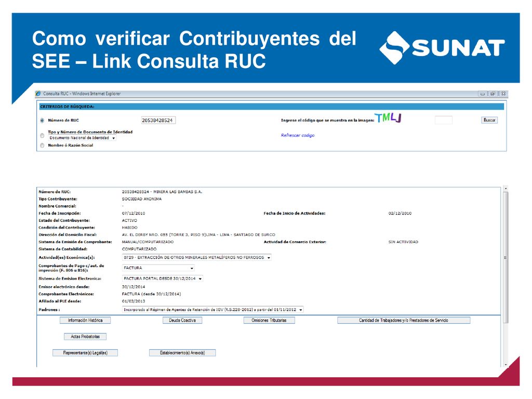The width and height of the screenshot is (532, 399).
Task: Click the Actas Probatorias button
Action: click(85, 337)
